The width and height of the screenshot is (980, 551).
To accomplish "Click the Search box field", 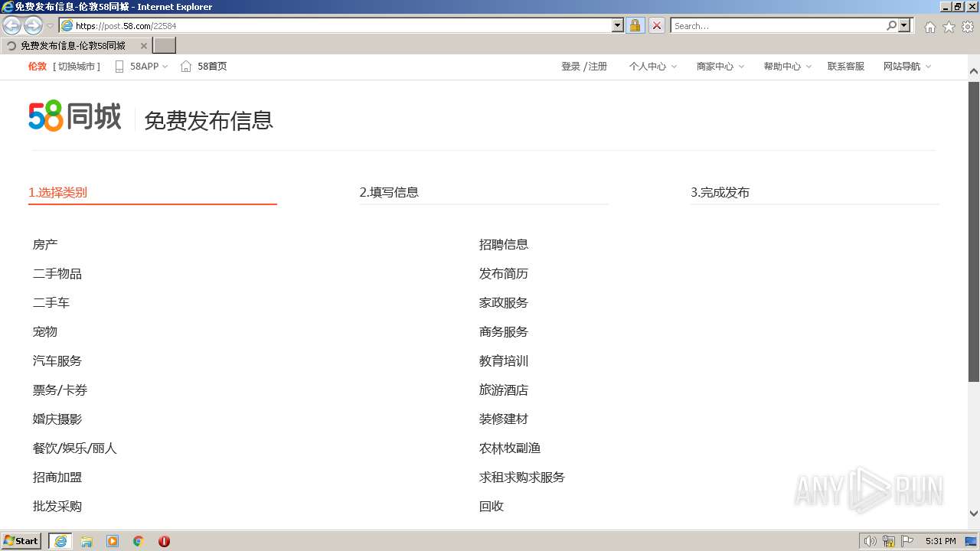I will (x=778, y=25).
